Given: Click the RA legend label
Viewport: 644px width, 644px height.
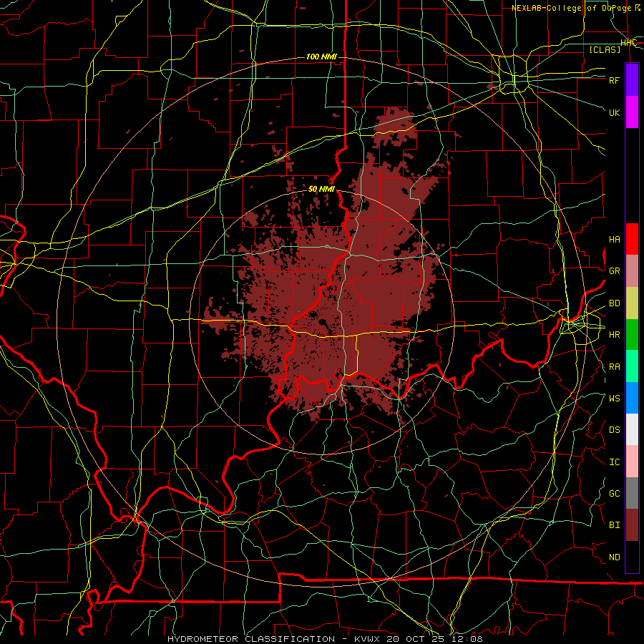Looking at the screenshot, I should [x=615, y=367].
